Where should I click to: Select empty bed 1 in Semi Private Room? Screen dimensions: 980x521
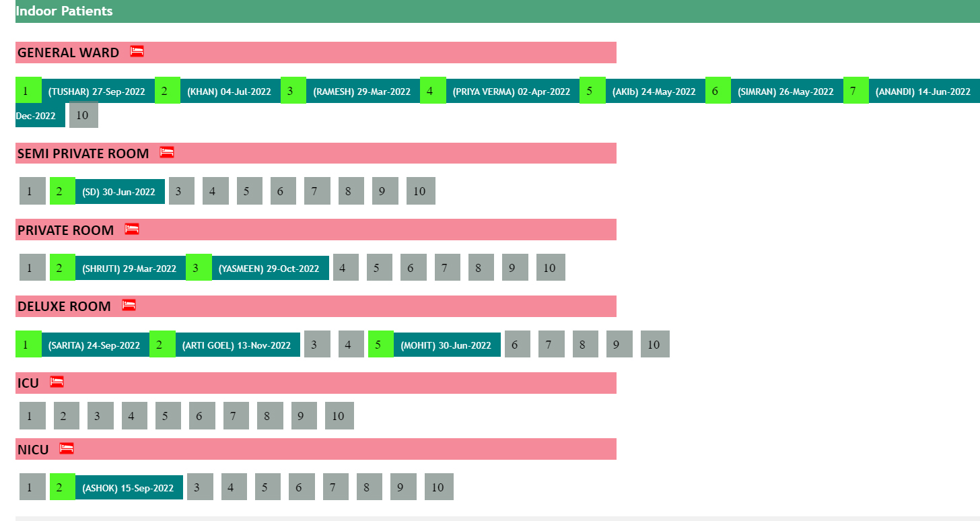(x=32, y=191)
